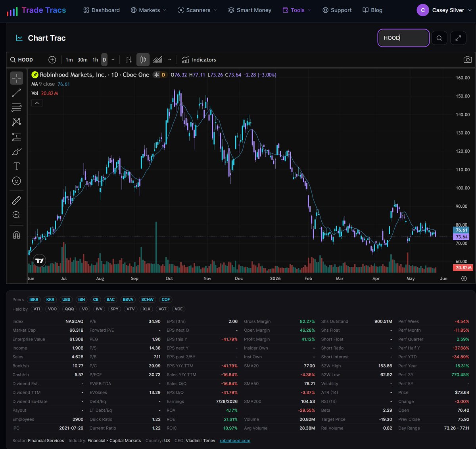Click the Earnings date 7/29/2026 value

tap(227, 401)
